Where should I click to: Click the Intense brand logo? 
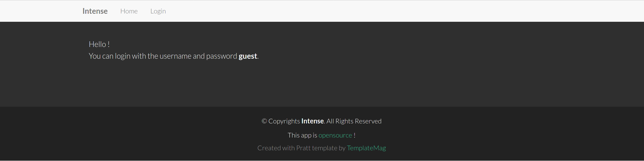pos(95,11)
